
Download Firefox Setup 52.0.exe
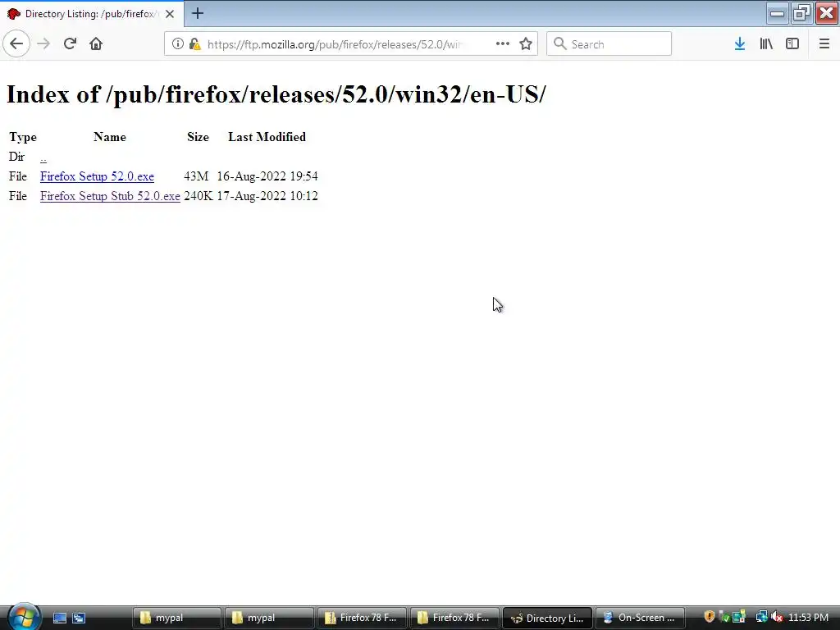(x=97, y=177)
